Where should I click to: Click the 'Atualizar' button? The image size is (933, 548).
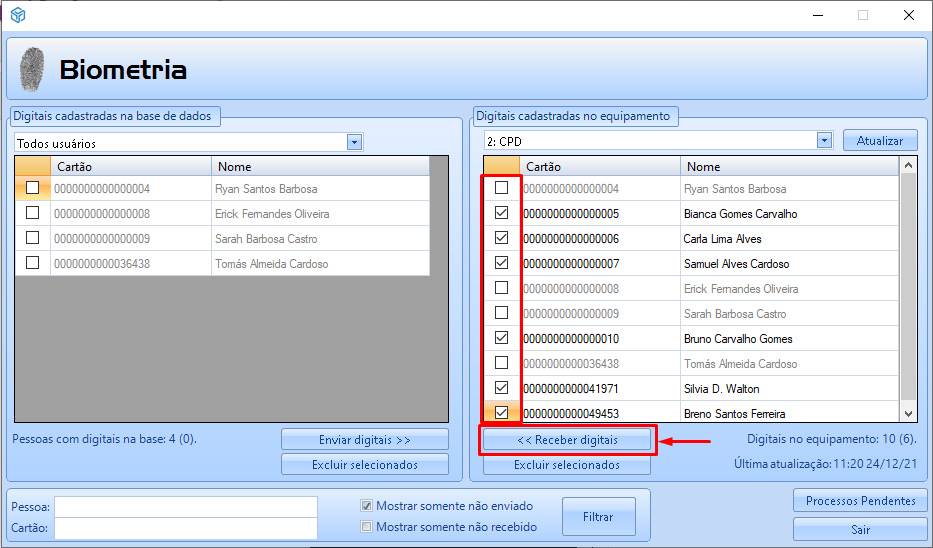880,141
